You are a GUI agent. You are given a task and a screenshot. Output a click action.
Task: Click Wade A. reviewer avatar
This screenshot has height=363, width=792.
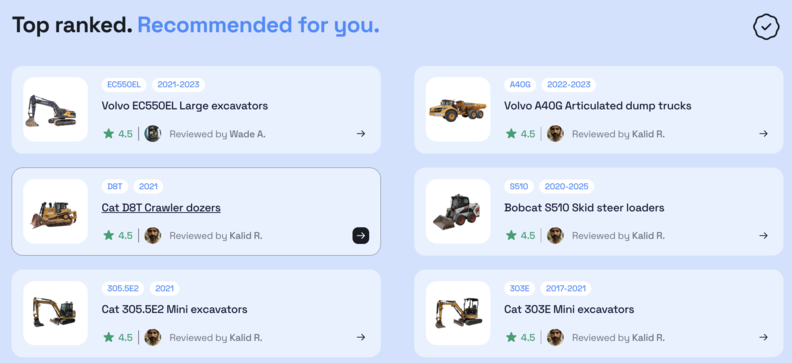[x=153, y=134]
